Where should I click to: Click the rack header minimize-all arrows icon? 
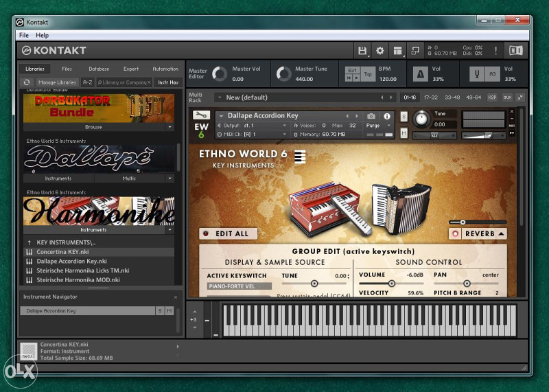521,97
